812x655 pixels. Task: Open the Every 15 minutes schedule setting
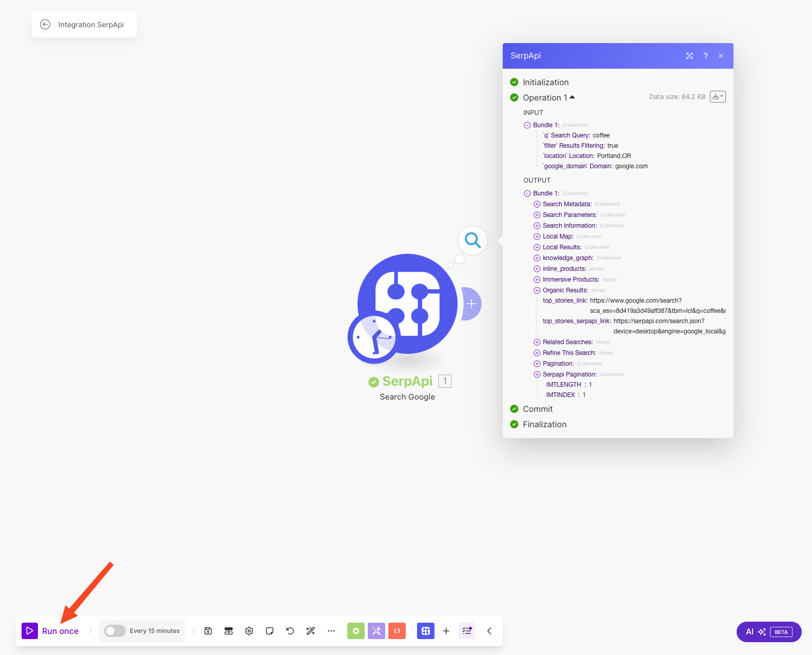(x=155, y=631)
